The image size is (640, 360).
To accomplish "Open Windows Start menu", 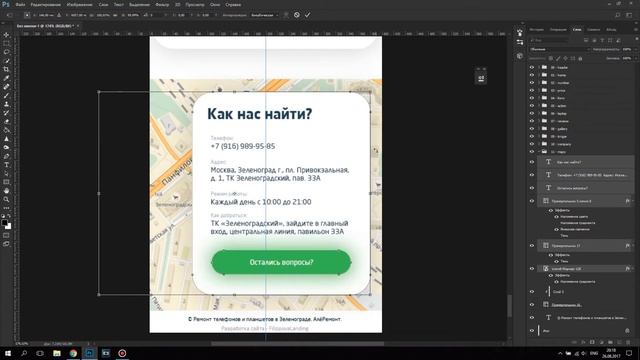I will 7,353.
